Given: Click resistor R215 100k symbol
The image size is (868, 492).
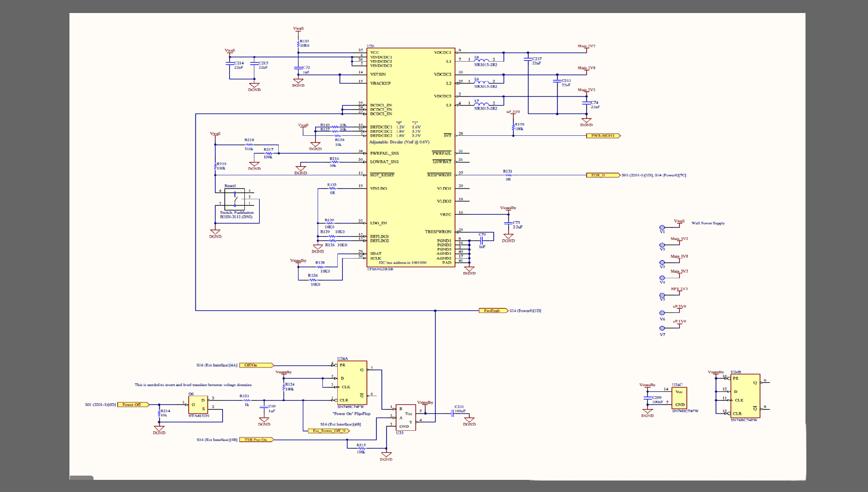Looking at the screenshot, I should pyautogui.click(x=361, y=449).
